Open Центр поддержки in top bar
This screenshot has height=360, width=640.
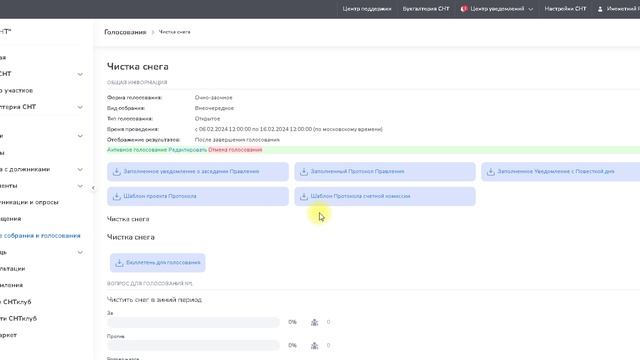click(x=367, y=9)
